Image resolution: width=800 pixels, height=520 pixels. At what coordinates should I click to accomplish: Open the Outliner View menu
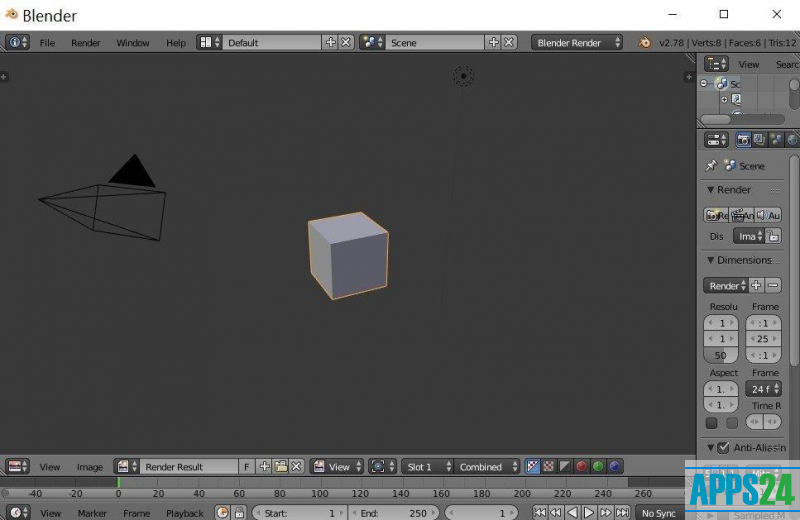click(748, 64)
